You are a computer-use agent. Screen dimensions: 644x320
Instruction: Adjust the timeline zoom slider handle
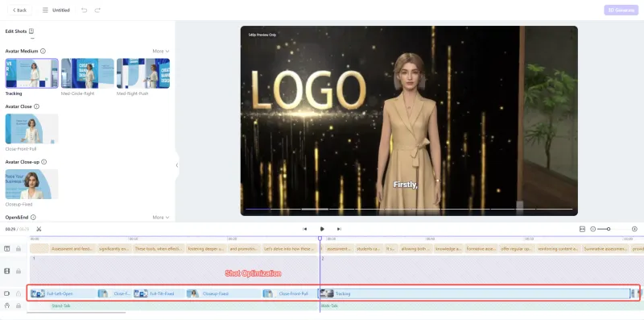609,229
